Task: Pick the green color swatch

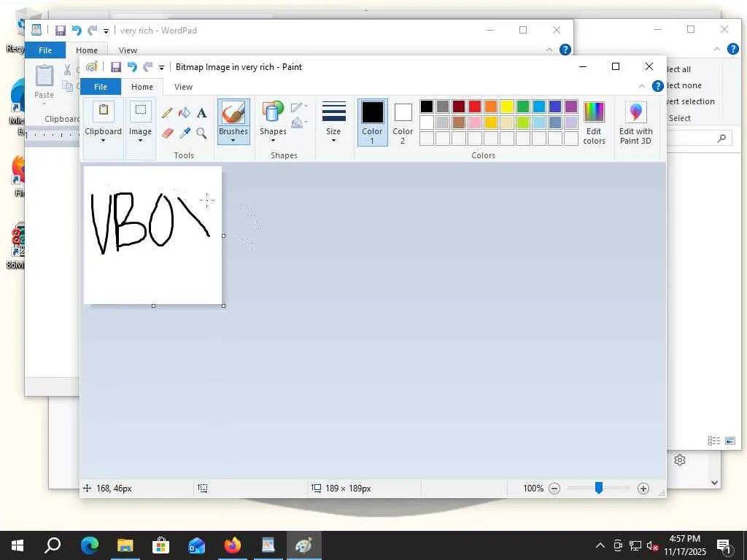Action: point(523,106)
